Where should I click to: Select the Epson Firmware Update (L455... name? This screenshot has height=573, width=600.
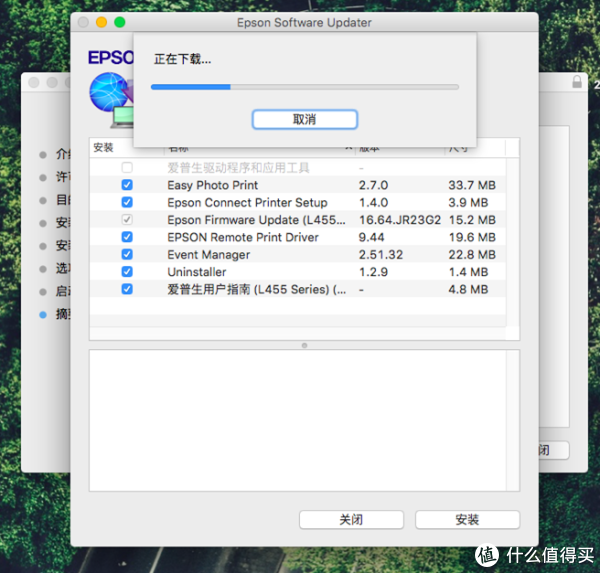256,220
